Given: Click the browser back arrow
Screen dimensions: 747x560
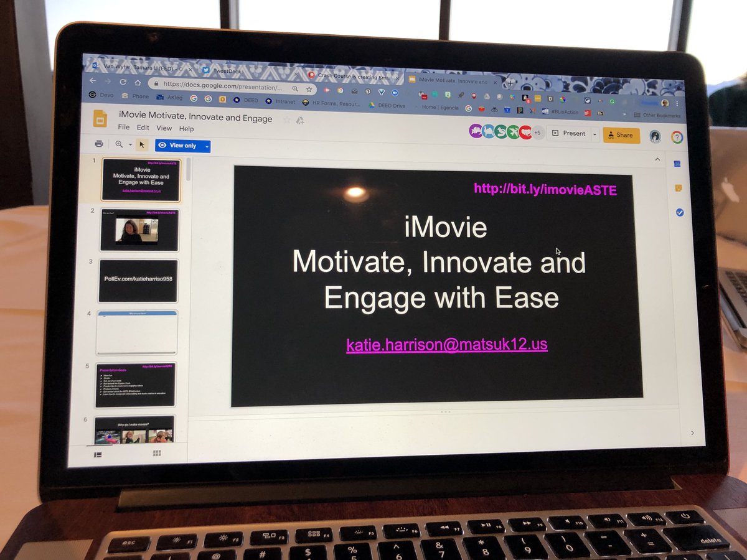Looking at the screenshot, I should [93, 80].
